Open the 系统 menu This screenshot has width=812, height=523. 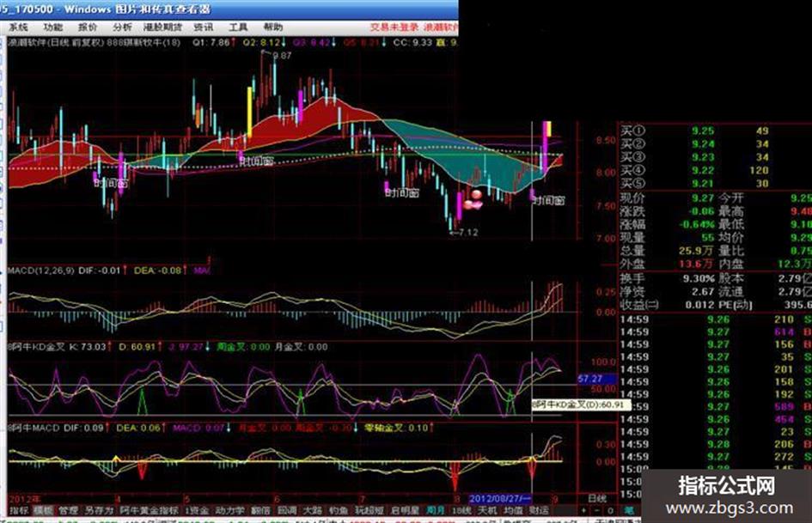tap(19, 27)
